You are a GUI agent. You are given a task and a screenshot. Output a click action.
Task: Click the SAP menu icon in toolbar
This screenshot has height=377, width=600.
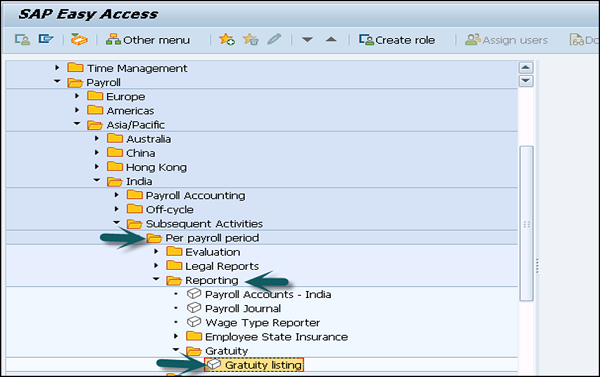46,39
